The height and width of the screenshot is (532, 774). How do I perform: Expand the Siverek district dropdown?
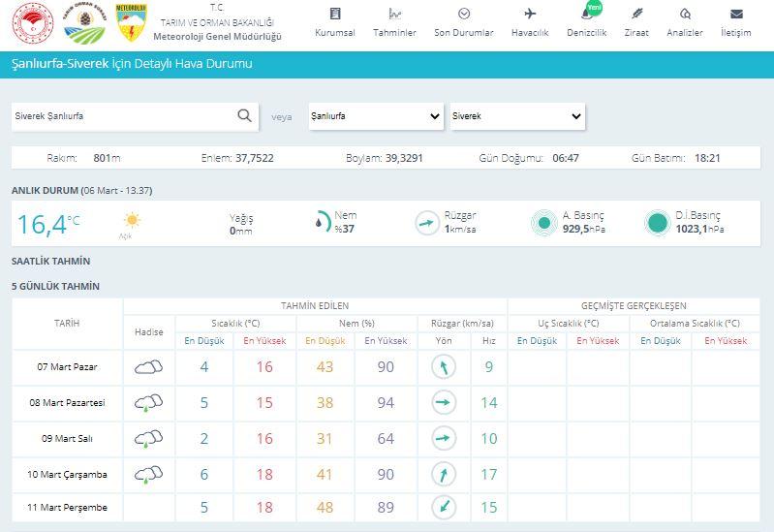tap(517, 116)
